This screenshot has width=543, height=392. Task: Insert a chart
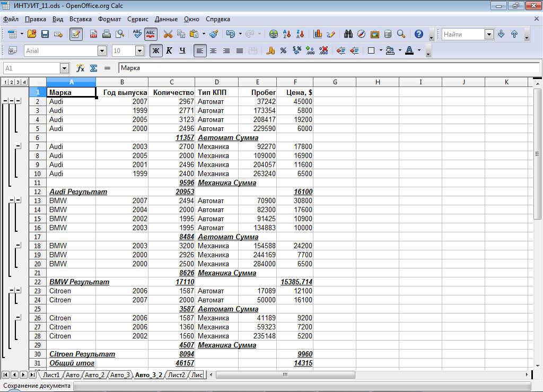[x=318, y=34]
